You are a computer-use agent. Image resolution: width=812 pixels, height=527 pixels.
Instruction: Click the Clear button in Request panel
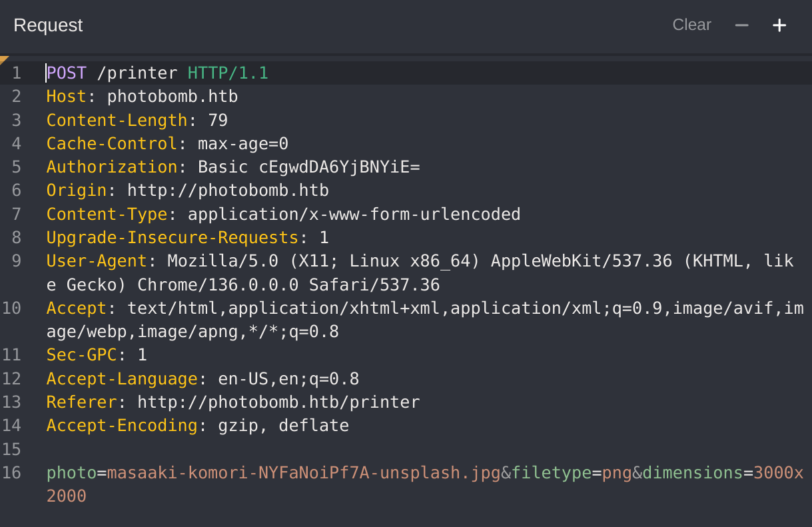click(691, 25)
